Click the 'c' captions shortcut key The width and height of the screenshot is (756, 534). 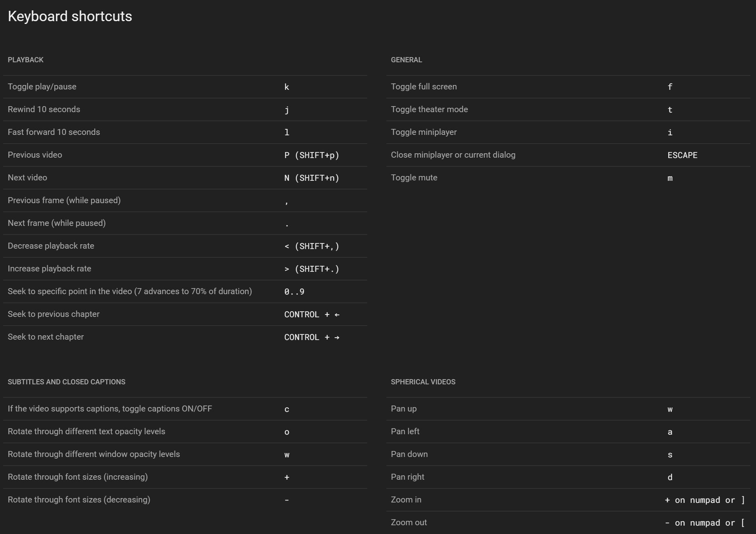coord(287,409)
